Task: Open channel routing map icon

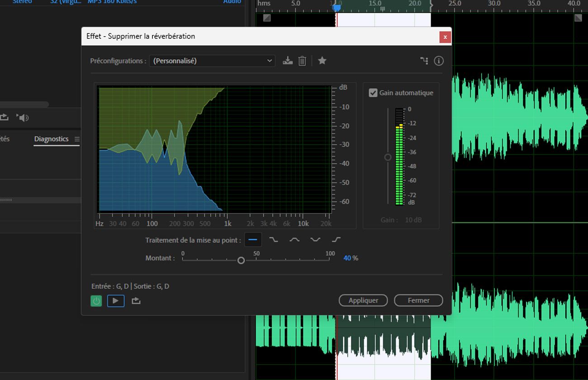Action: [x=424, y=61]
